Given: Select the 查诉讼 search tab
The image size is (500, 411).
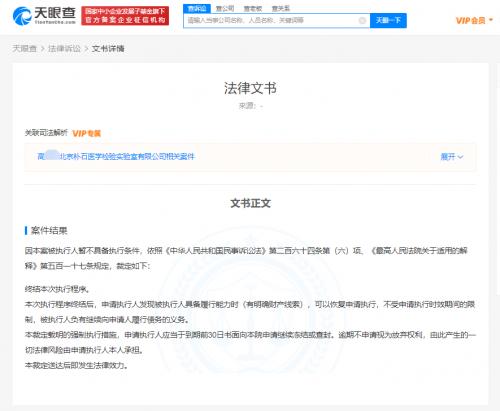Looking at the screenshot, I should (197, 9).
